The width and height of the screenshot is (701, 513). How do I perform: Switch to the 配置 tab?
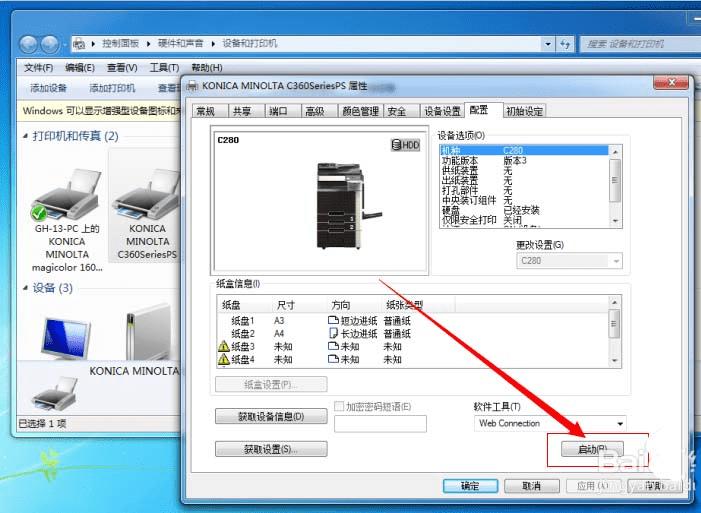point(484,110)
